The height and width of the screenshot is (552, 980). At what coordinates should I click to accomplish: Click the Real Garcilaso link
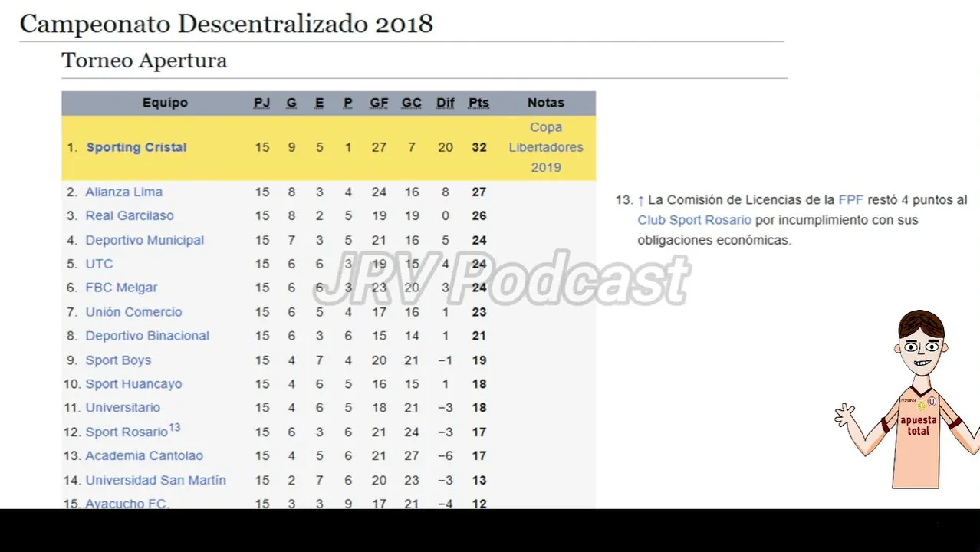point(129,215)
